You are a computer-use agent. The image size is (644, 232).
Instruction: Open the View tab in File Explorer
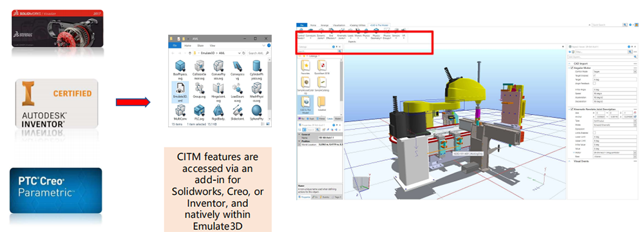pos(213,45)
